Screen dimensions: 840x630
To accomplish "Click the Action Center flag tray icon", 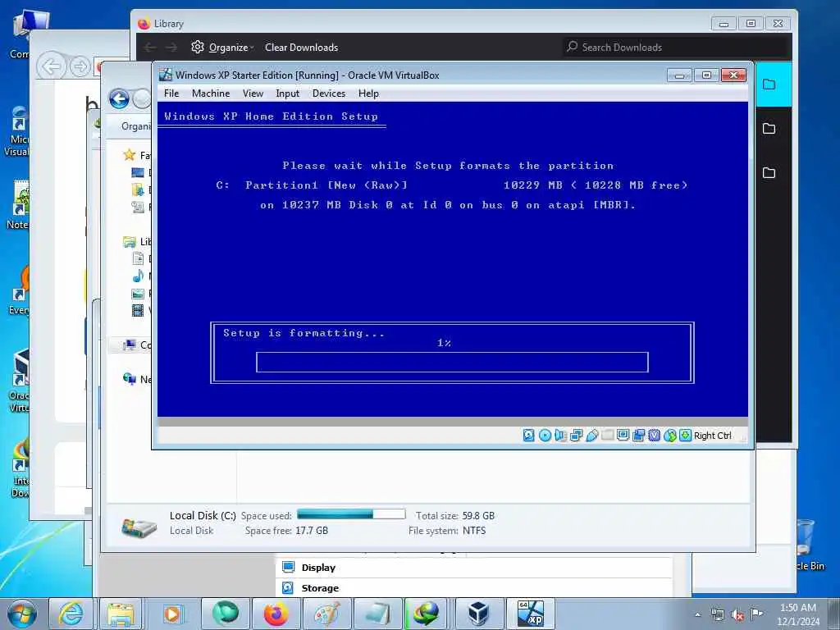I will click(x=757, y=614).
